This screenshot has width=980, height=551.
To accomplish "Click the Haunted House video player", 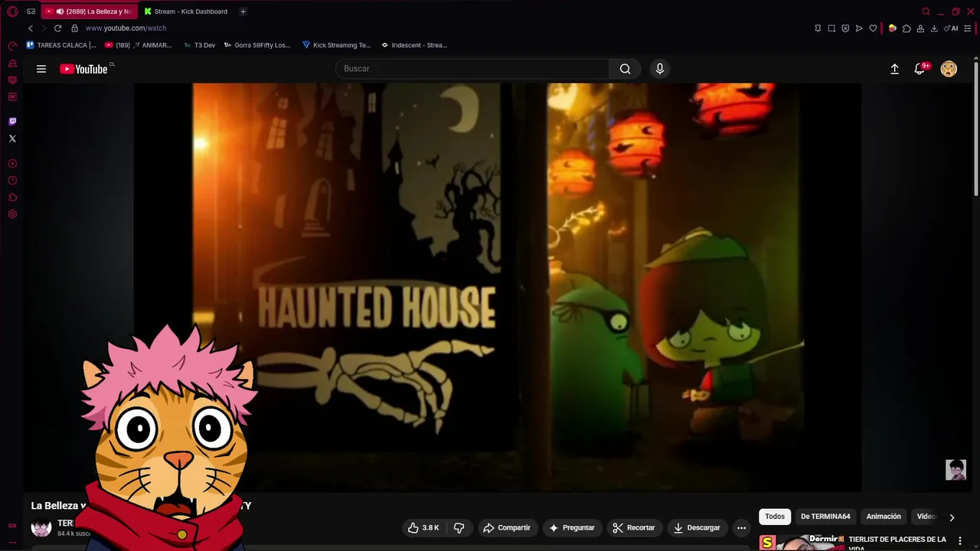I will 498,287.
